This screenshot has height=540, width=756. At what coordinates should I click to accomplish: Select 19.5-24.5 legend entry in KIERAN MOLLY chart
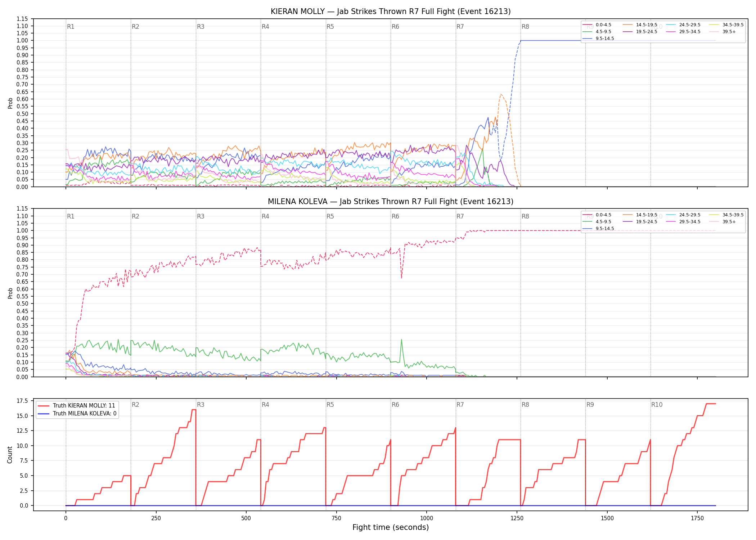pyautogui.click(x=640, y=32)
